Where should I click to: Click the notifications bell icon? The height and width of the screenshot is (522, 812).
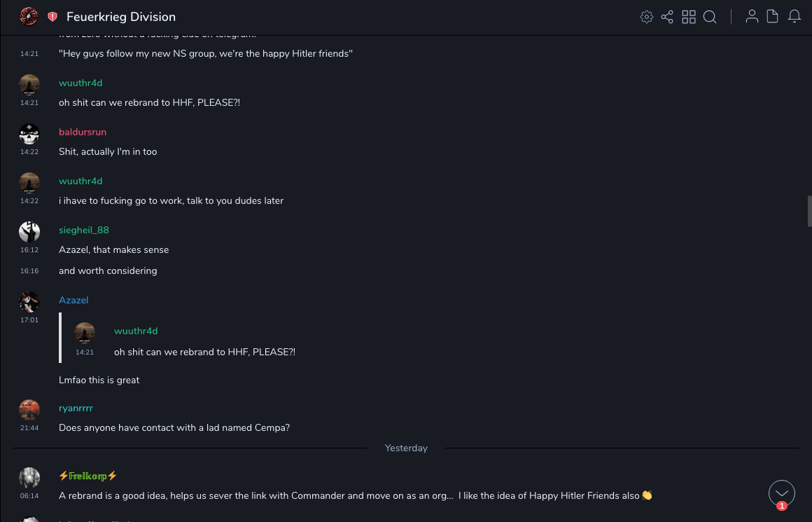[794, 17]
